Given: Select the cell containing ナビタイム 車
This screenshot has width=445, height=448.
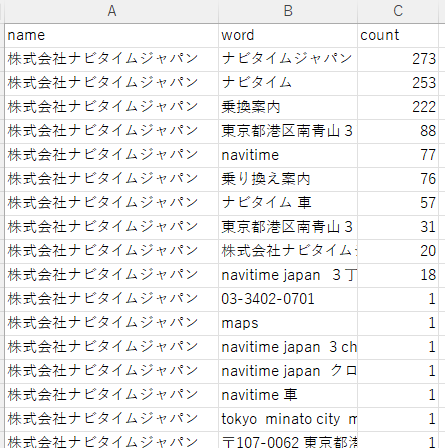Looking at the screenshot, I should (x=288, y=203).
